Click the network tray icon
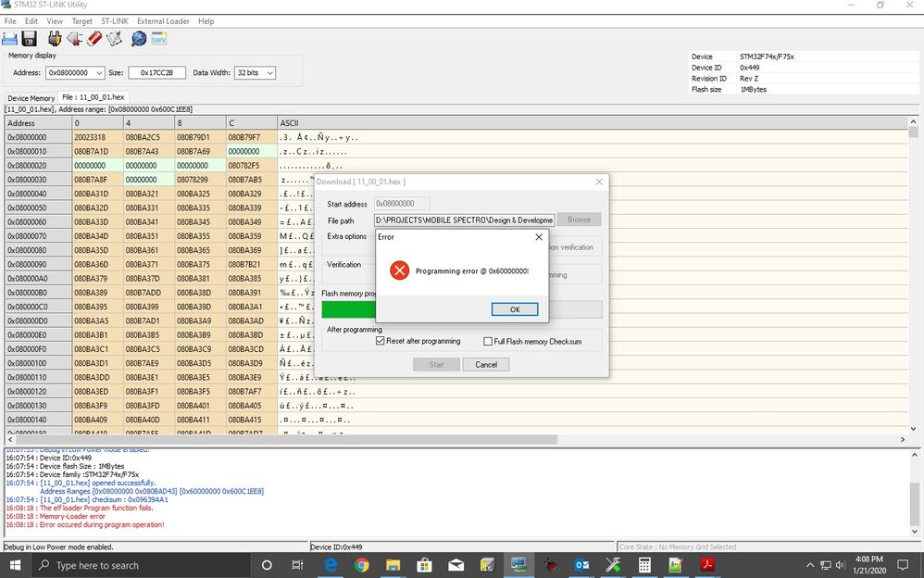 pyautogui.click(x=826, y=565)
